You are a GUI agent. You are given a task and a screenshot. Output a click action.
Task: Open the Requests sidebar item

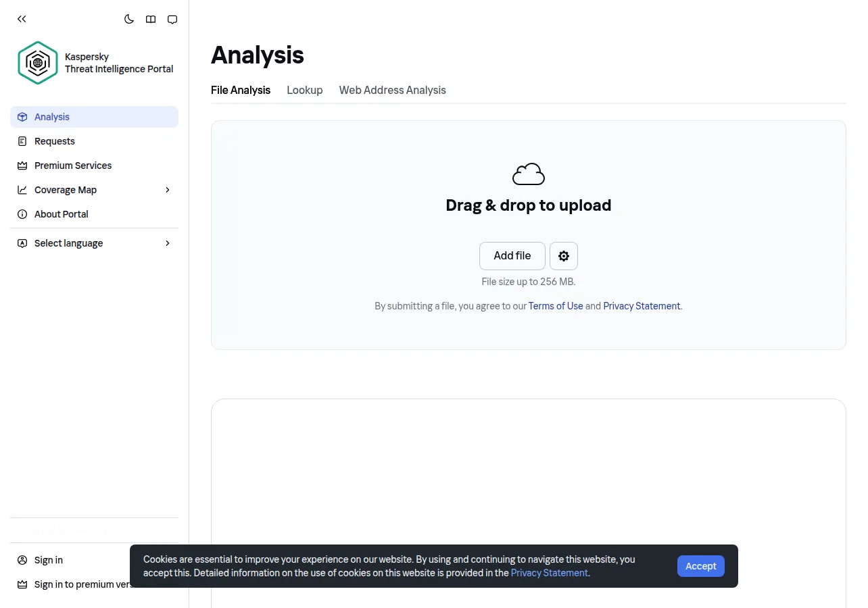pyautogui.click(x=95, y=141)
